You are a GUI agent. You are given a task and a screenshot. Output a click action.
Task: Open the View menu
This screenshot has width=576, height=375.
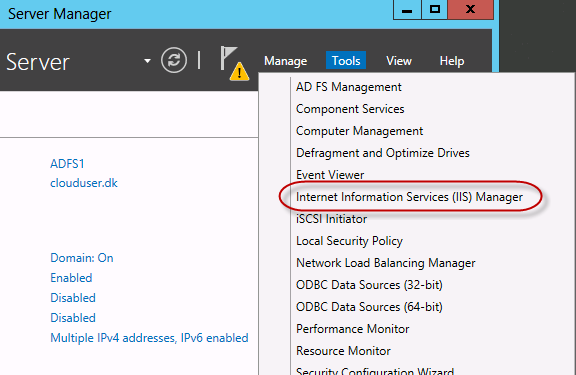(399, 61)
